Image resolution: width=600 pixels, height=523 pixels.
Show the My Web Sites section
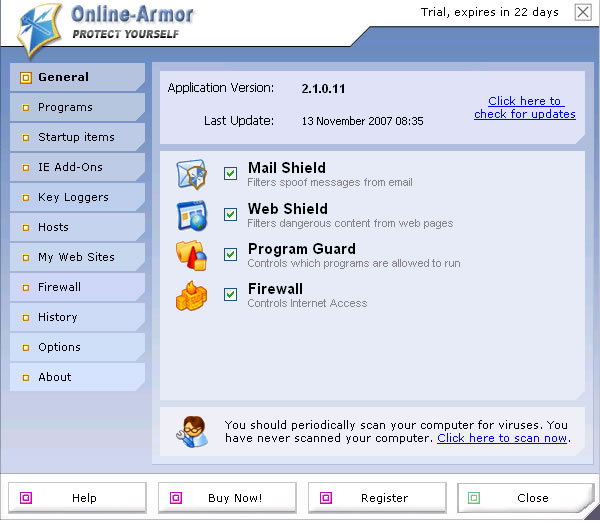[77, 257]
